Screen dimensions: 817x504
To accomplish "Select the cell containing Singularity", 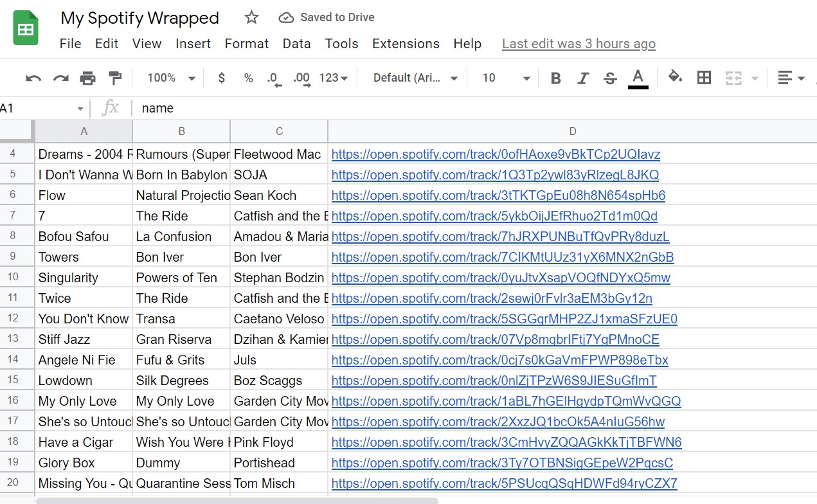I will [x=84, y=278].
